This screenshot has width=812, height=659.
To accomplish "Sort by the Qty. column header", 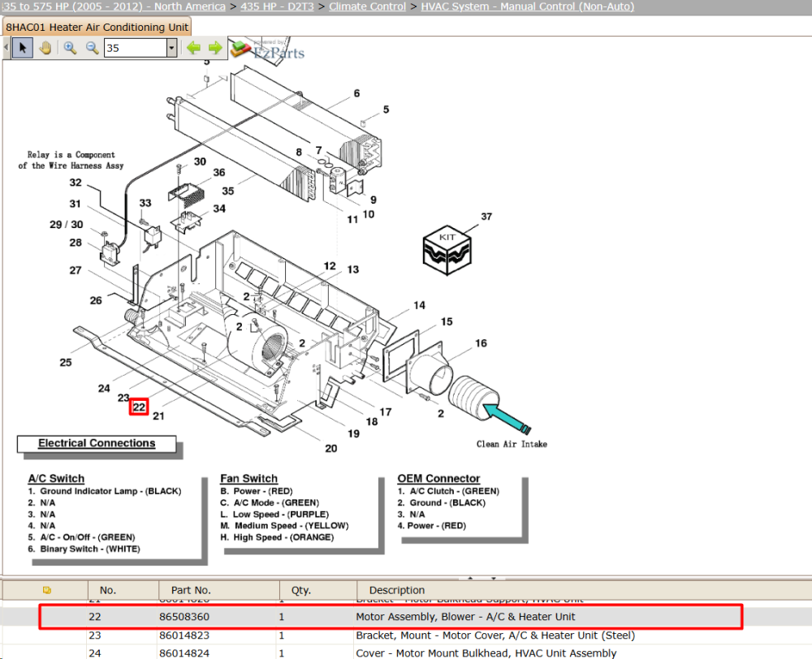I will [x=318, y=590].
